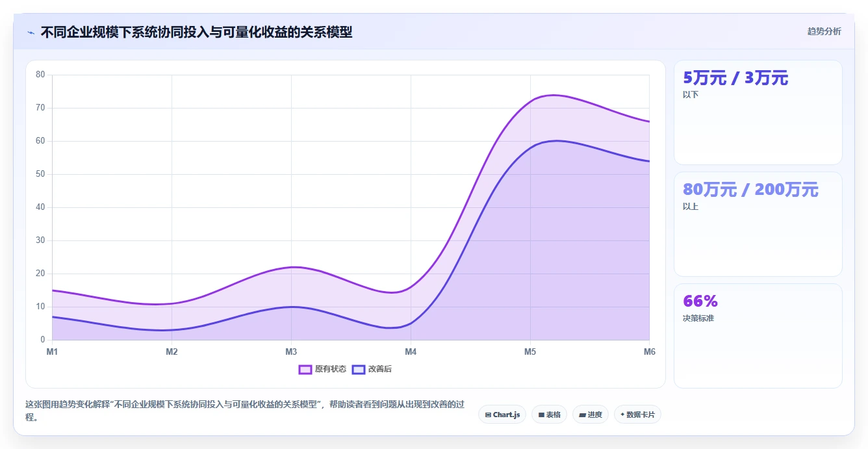
Task: Click the purple 原有状态 legend swatch
Action: coord(305,369)
